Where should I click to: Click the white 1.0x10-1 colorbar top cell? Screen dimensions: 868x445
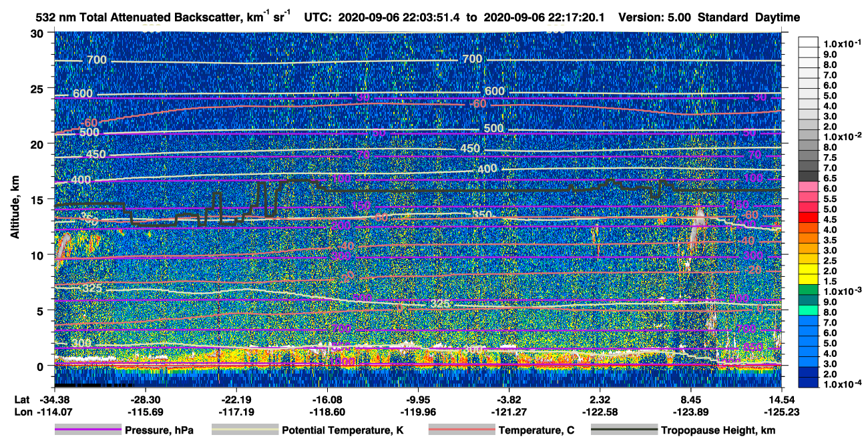click(x=809, y=42)
